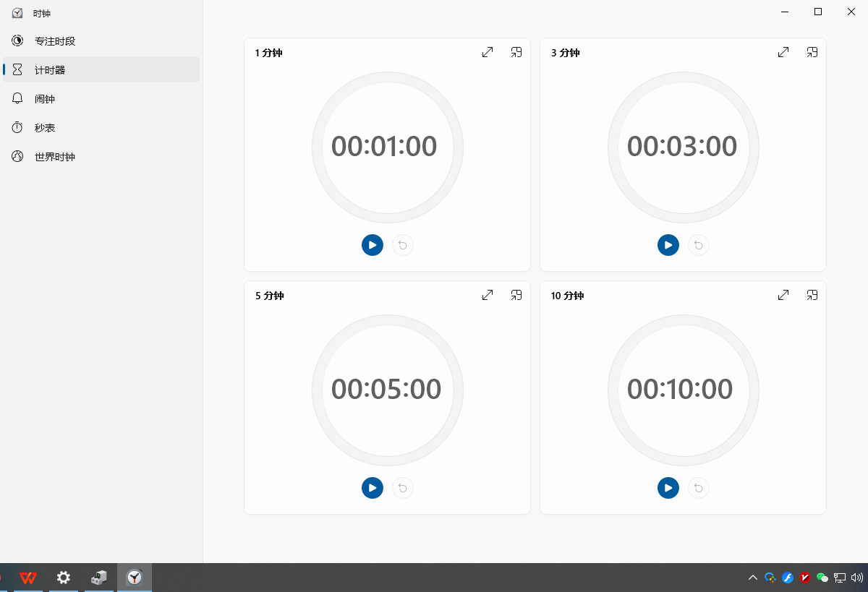Start the 1 分钟 timer

click(x=373, y=245)
